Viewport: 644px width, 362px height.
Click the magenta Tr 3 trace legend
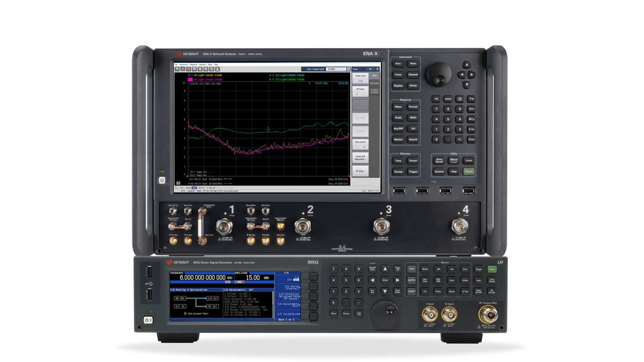click(x=190, y=80)
